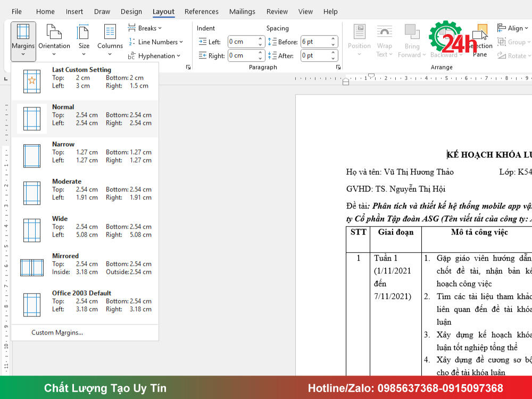Click the Office 2003 Default margin icon
Viewport: 532px width, 399px height.
[x=32, y=305]
